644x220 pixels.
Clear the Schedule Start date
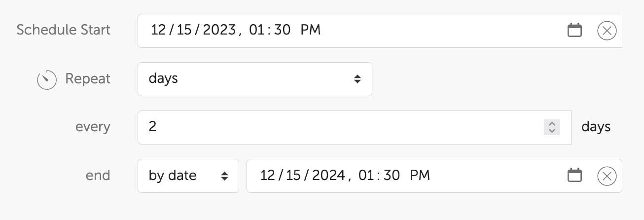pyautogui.click(x=607, y=31)
